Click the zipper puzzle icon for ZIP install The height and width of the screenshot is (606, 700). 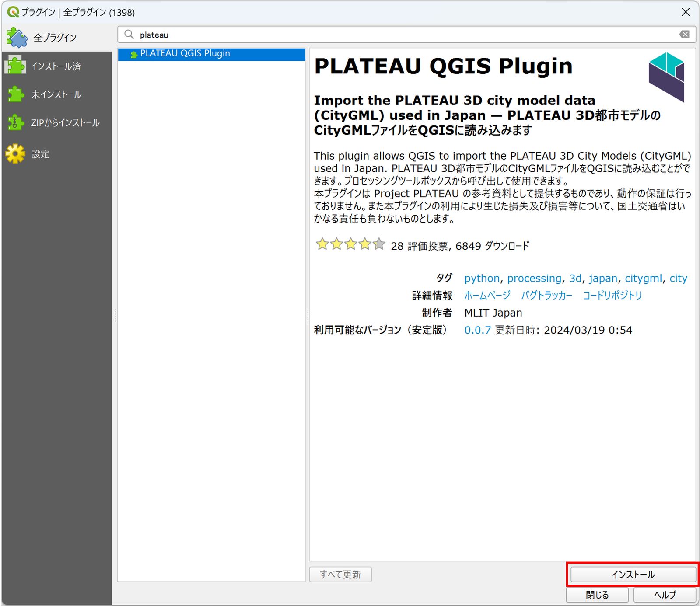click(x=16, y=123)
